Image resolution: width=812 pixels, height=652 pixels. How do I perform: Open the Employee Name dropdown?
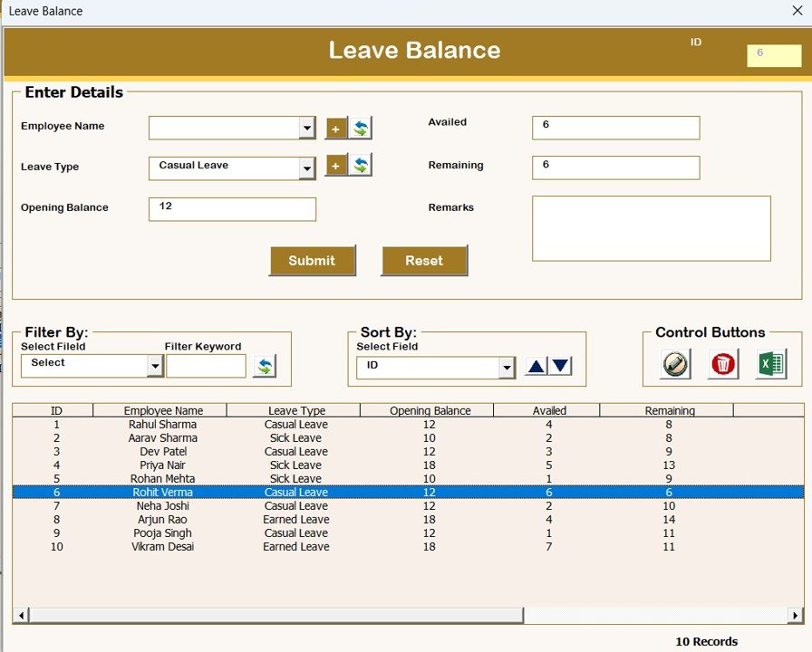click(x=308, y=128)
